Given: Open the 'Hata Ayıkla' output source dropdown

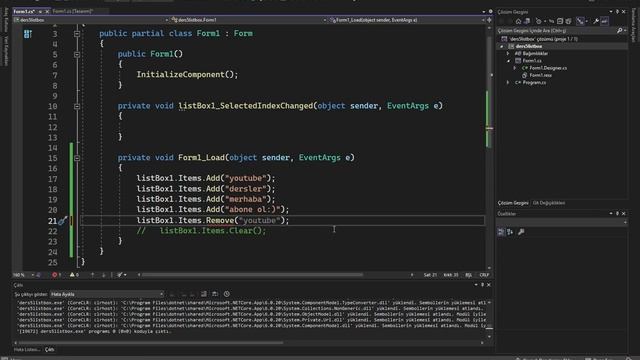Looking at the screenshot, I should click(x=107, y=294).
